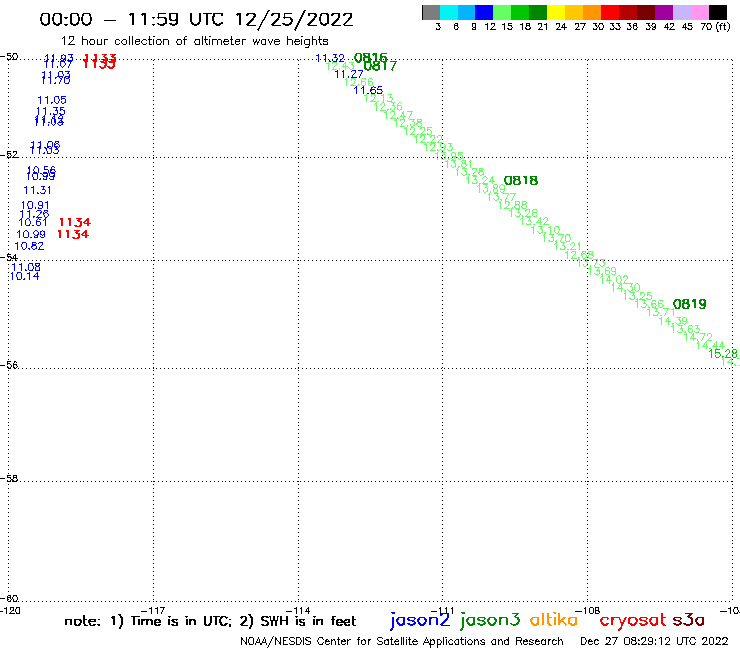
Task: Click the -56 latitude axis label
Action: [9, 365]
